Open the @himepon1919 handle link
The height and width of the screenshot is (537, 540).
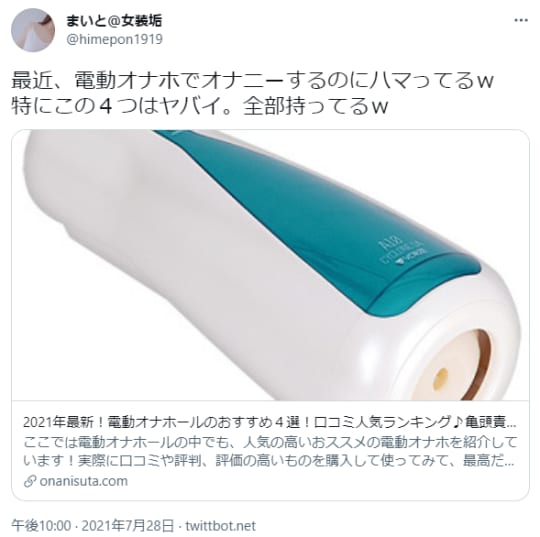tap(114, 39)
